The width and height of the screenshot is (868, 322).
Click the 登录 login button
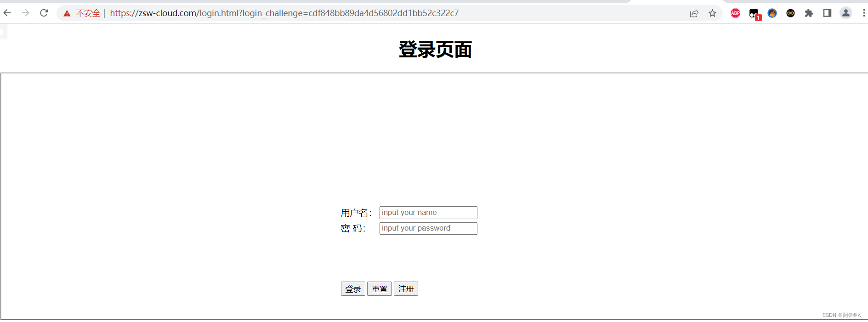(353, 289)
